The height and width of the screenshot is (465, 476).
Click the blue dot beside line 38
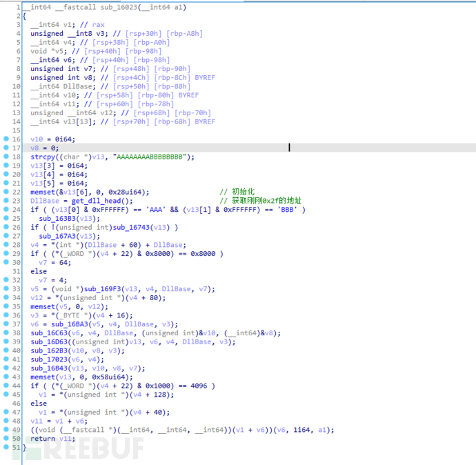[x=6, y=333]
